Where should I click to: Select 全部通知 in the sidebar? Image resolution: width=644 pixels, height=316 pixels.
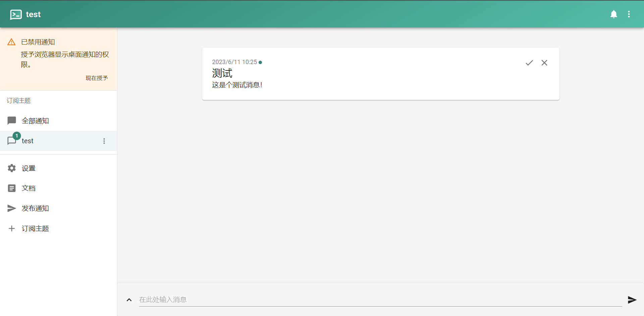click(35, 121)
